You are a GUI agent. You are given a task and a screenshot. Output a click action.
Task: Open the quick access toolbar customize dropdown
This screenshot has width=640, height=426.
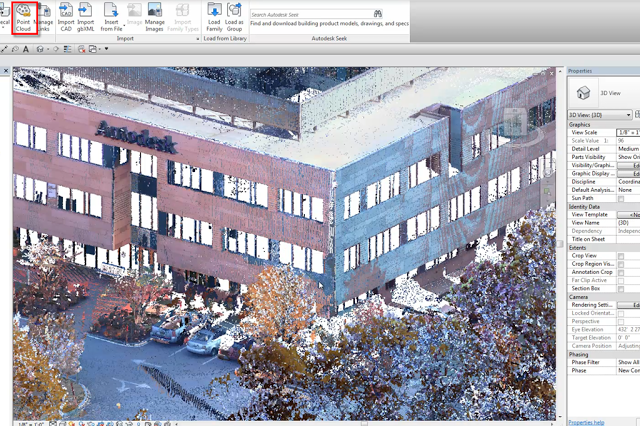[107, 49]
